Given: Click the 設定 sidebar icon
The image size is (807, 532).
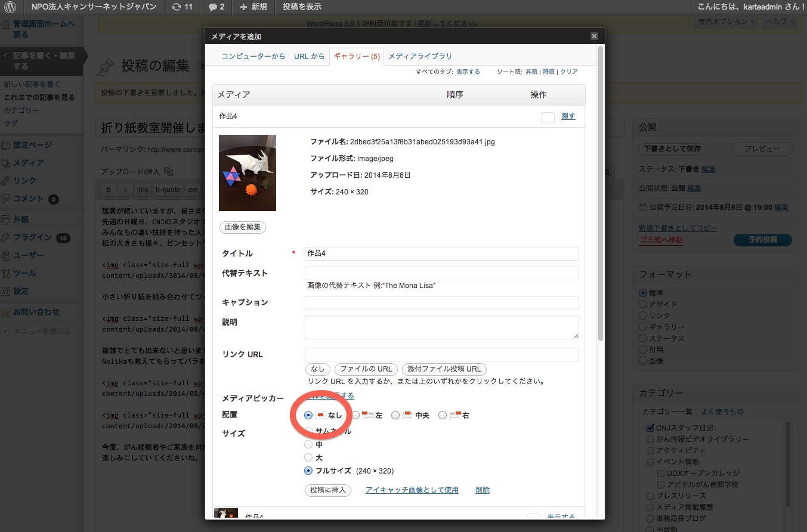Looking at the screenshot, I should click(5, 291).
